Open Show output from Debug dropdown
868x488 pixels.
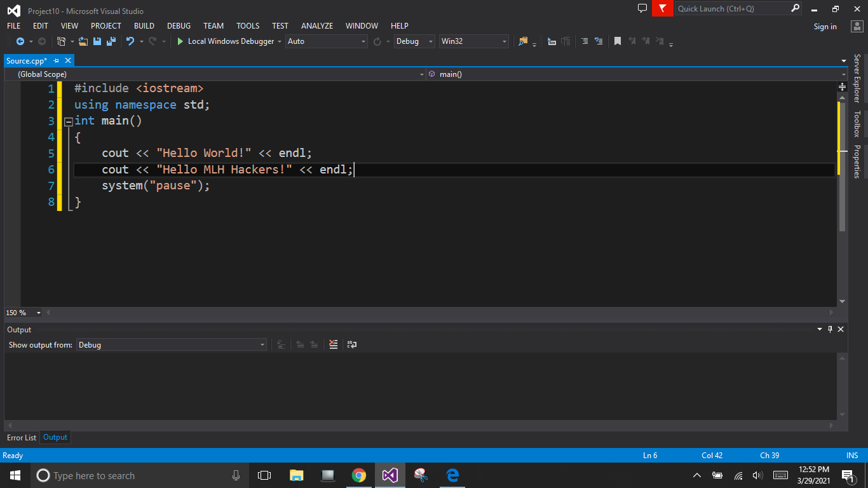pos(172,344)
